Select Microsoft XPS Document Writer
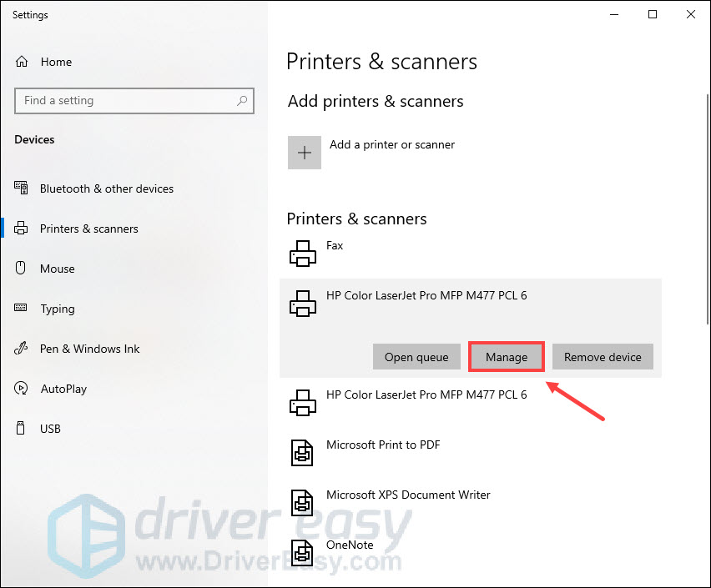 point(408,495)
